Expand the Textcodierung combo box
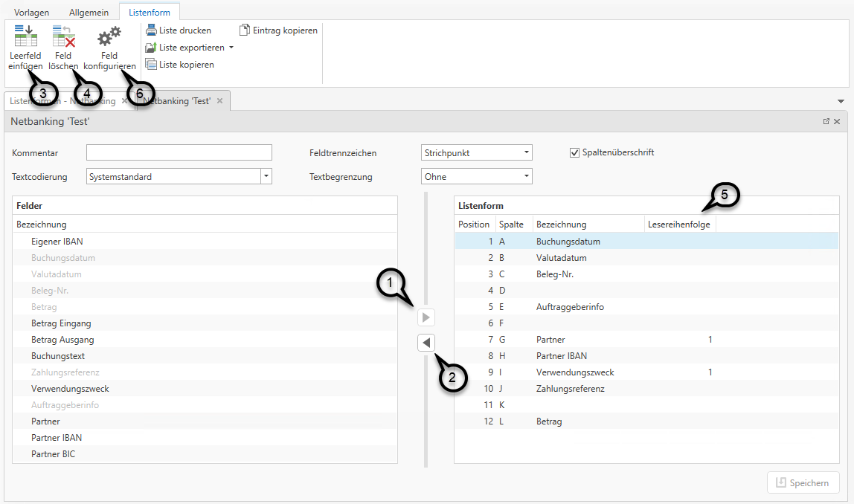This screenshot has height=504, width=854. pos(266,177)
